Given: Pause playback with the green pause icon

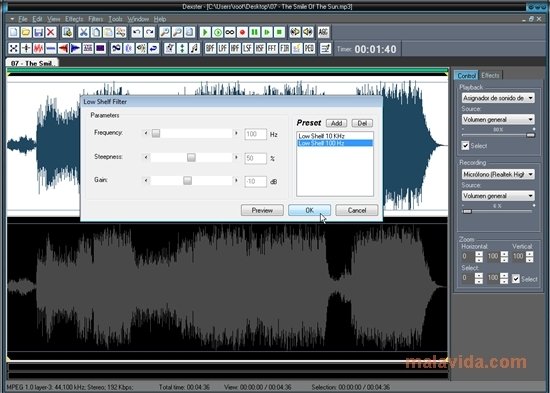Looking at the screenshot, I should tap(254, 32).
